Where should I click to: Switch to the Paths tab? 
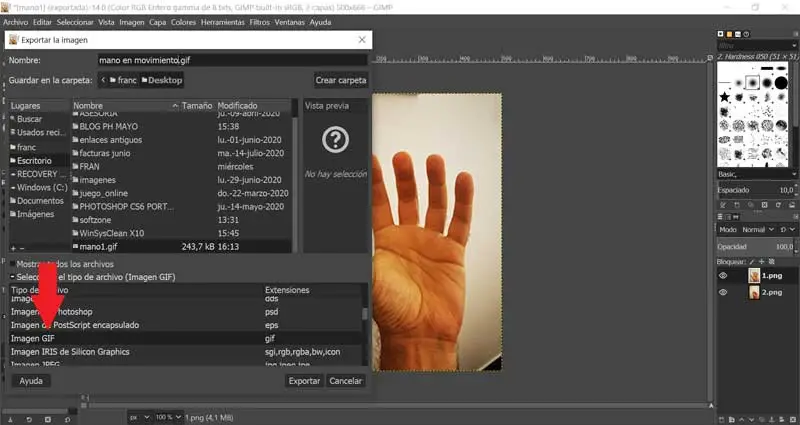tap(736, 217)
